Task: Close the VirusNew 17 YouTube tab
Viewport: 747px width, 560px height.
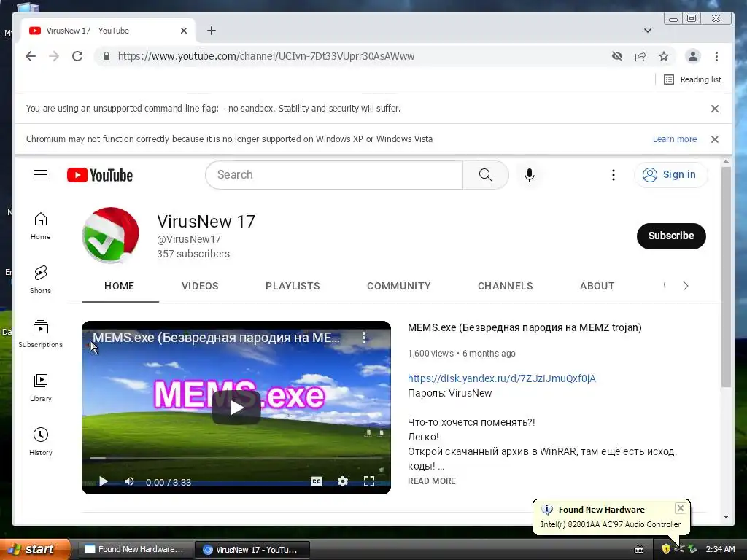Action: [184, 31]
